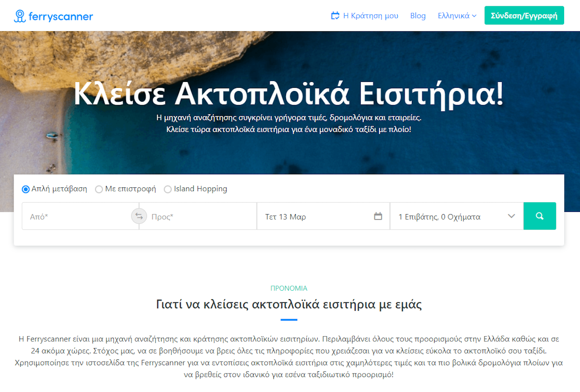
Task: Click the ΠΡΟΝΟΜΙΑ section label
Action: 289,288
